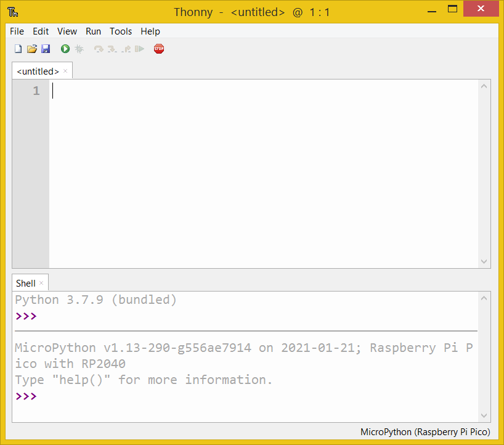Viewport: 504px width, 445px height.
Task: Click the Shell scrollbar down arrow
Action: tap(484, 415)
